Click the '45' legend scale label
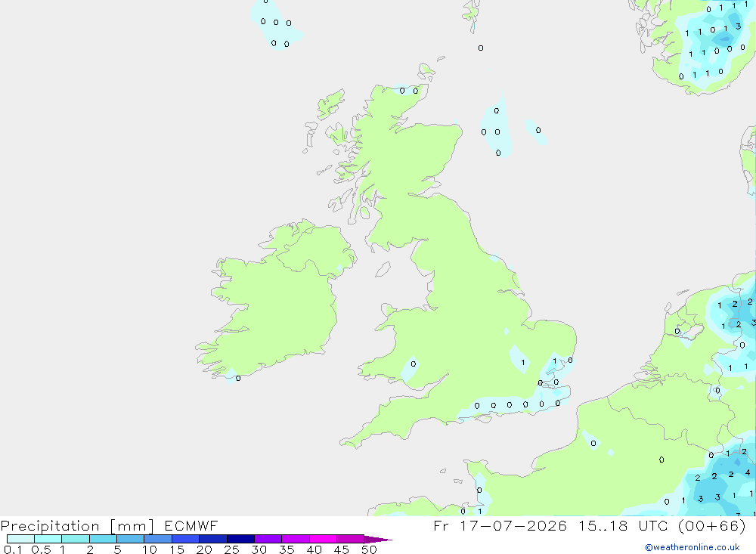This screenshot has height=554, width=756. 342,549
